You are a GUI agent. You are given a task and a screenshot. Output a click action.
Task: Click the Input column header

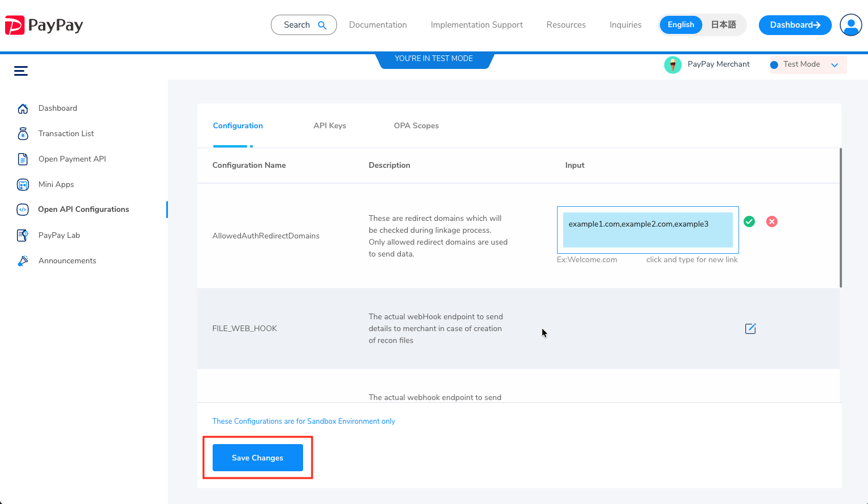(575, 166)
